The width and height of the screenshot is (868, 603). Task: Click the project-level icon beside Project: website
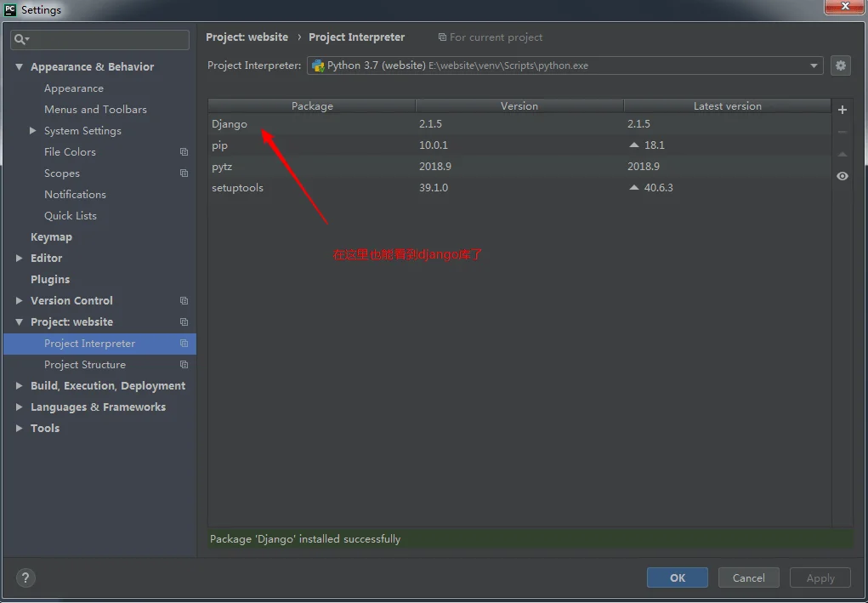184,321
